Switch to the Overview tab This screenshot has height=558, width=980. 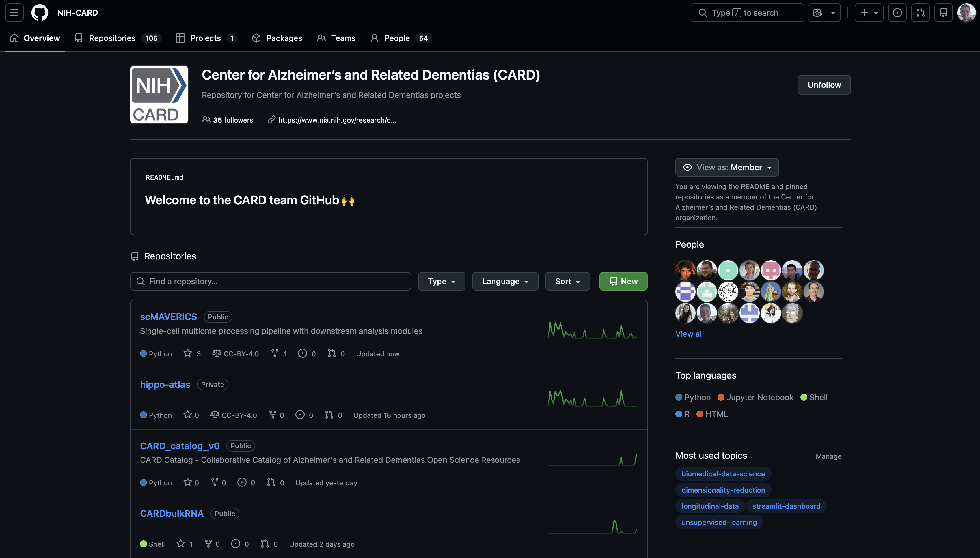[35, 38]
